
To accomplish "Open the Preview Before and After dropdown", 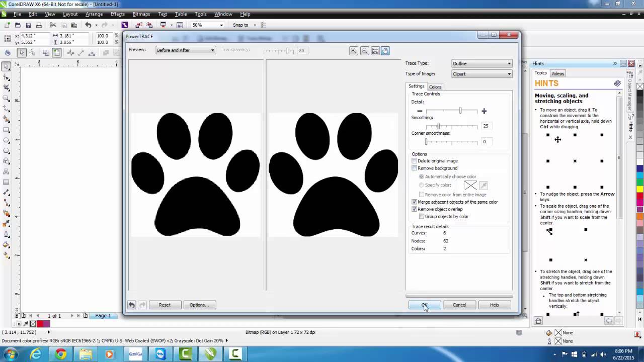I will pyautogui.click(x=186, y=50).
